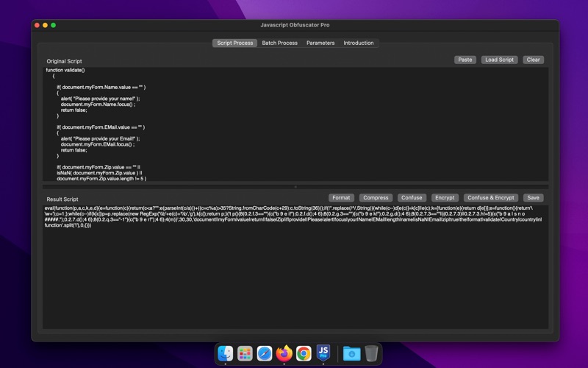Viewport: 588px width, 368px height.
Task: Switch to the Batch Process tab
Action: point(280,43)
